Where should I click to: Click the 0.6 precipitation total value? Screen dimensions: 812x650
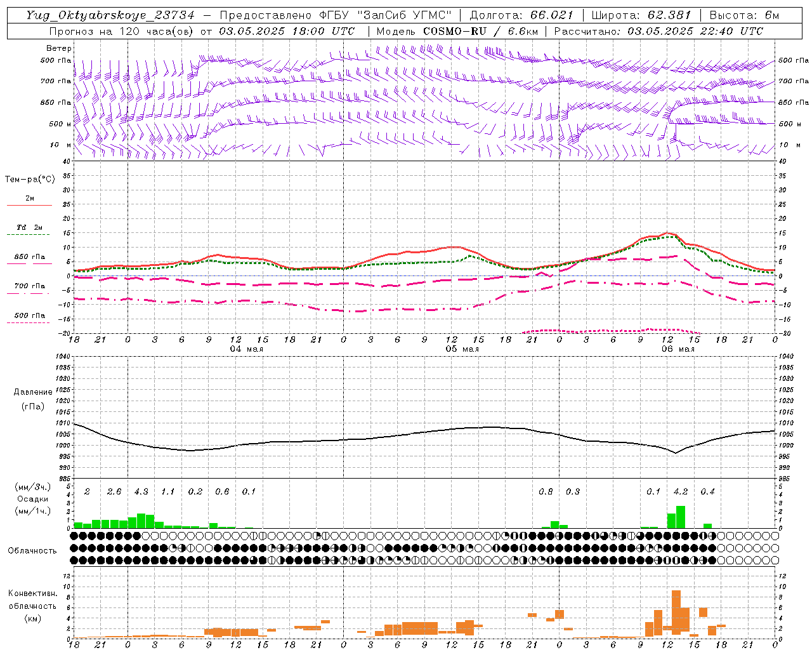click(222, 492)
